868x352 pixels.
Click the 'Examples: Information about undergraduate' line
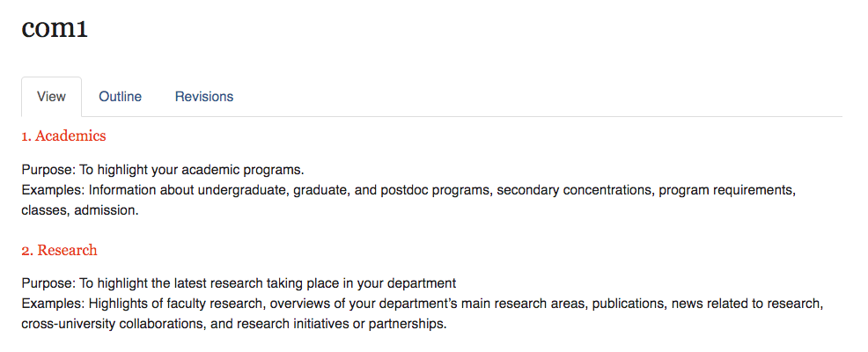coord(408,190)
